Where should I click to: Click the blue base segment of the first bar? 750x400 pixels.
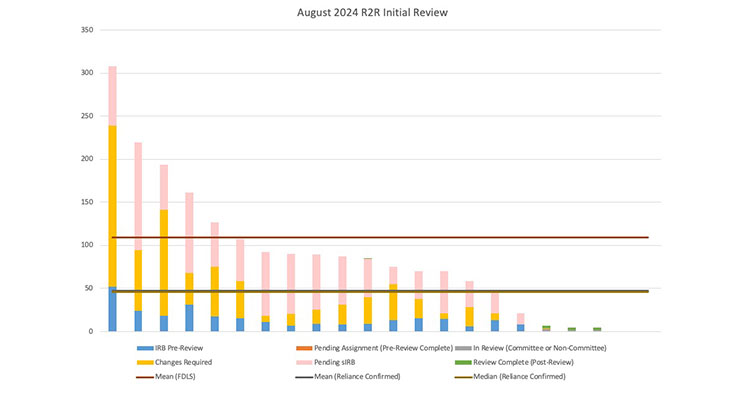(112, 309)
